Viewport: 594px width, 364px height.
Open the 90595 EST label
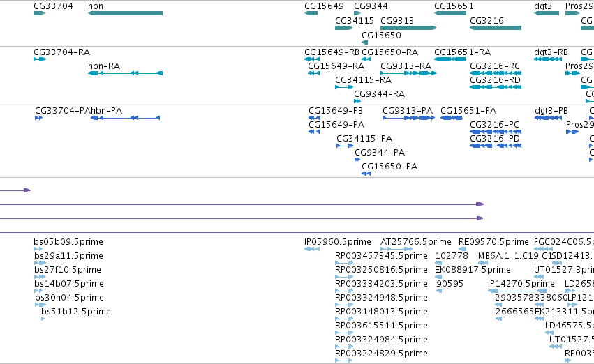click(x=450, y=284)
